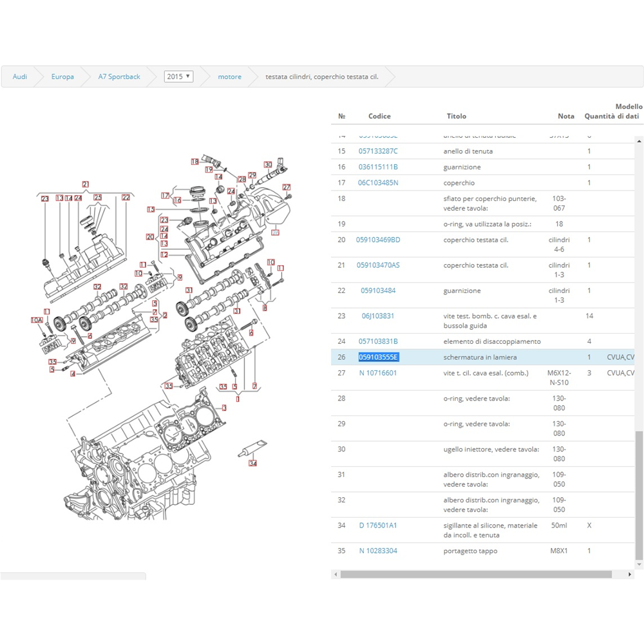644x644 pixels.
Task: Click the Nota column header
Action: pos(566,116)
